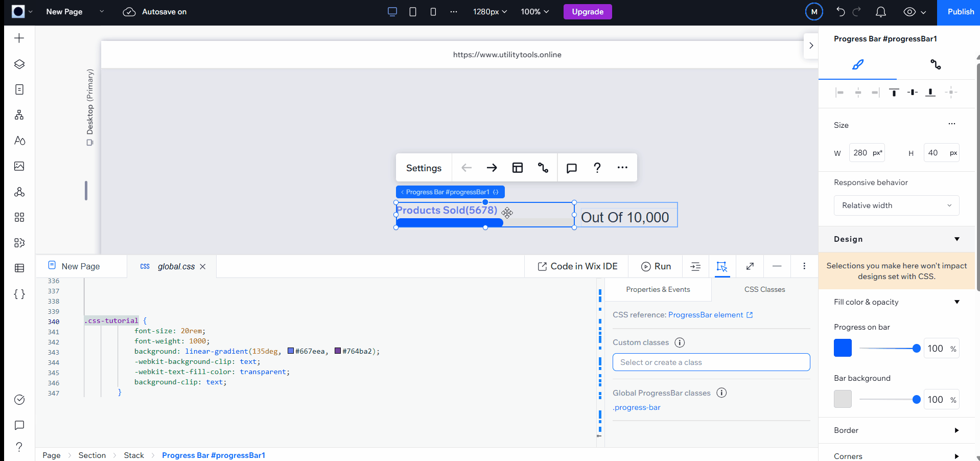Toggle the element selection cursor icon in code panel
The image size is (980, 461).
click(x=722, y=266)
